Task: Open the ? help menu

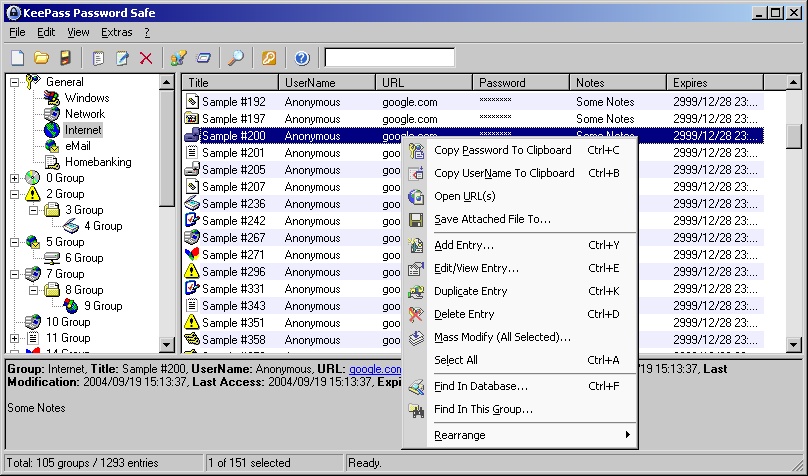Action: pos(147,32)
